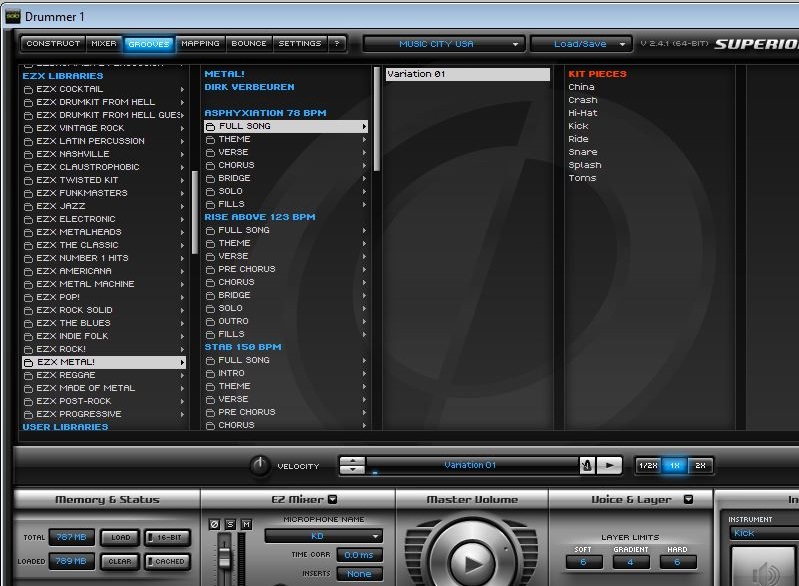Toggle the metronome icon
The width and height of the screenshot is (799, 586).
click(587, 465)
